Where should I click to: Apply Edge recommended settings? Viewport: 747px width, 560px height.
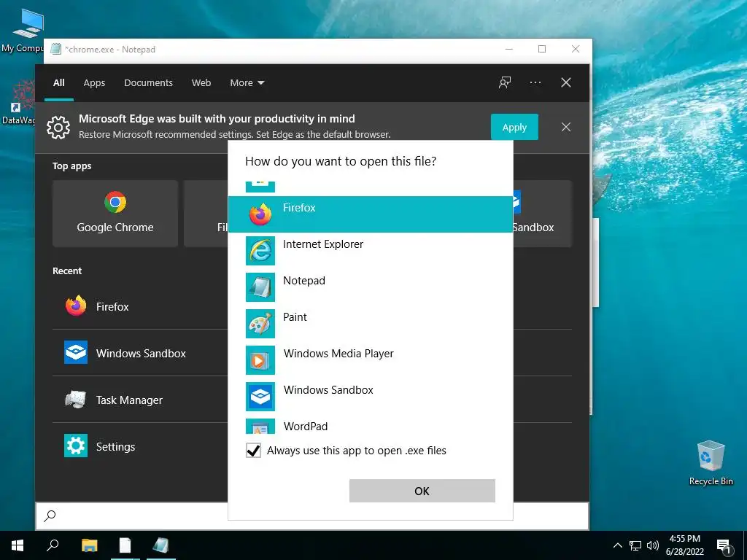514,127
